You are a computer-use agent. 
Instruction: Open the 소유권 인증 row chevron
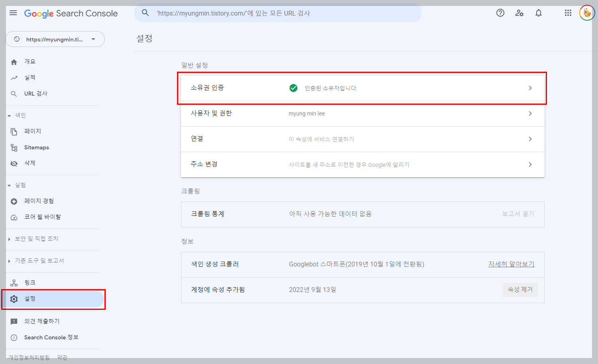click(530, 88)
